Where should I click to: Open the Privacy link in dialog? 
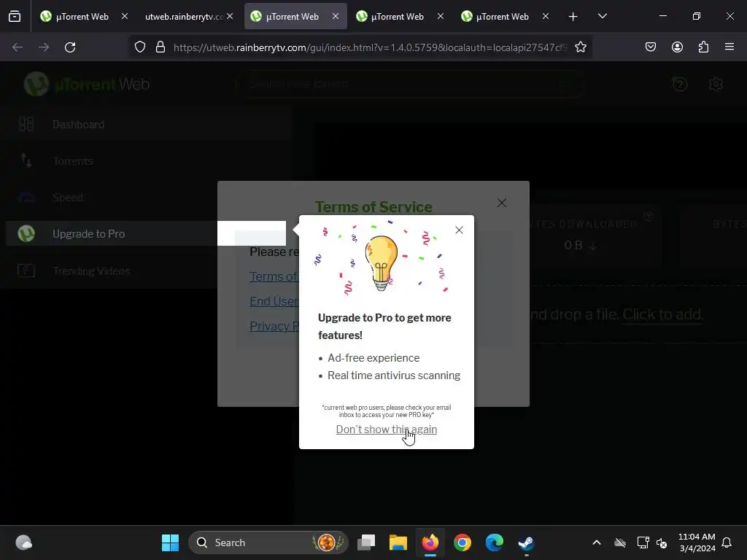274,326
